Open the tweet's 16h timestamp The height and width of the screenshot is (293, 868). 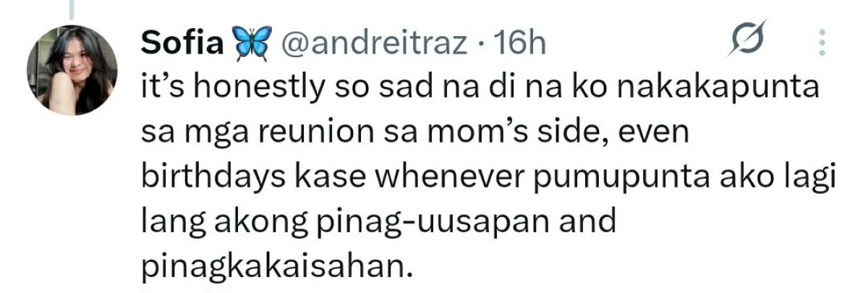517,43
